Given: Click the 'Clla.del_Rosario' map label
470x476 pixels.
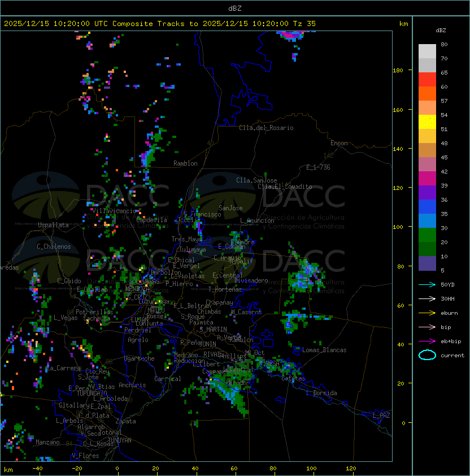Looking at the screenshot, I should click(266, 128).
